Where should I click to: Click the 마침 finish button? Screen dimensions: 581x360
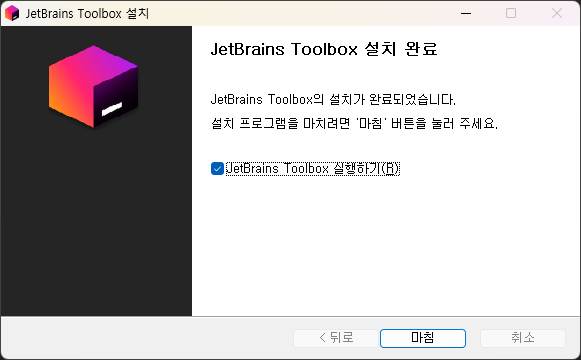423,338
